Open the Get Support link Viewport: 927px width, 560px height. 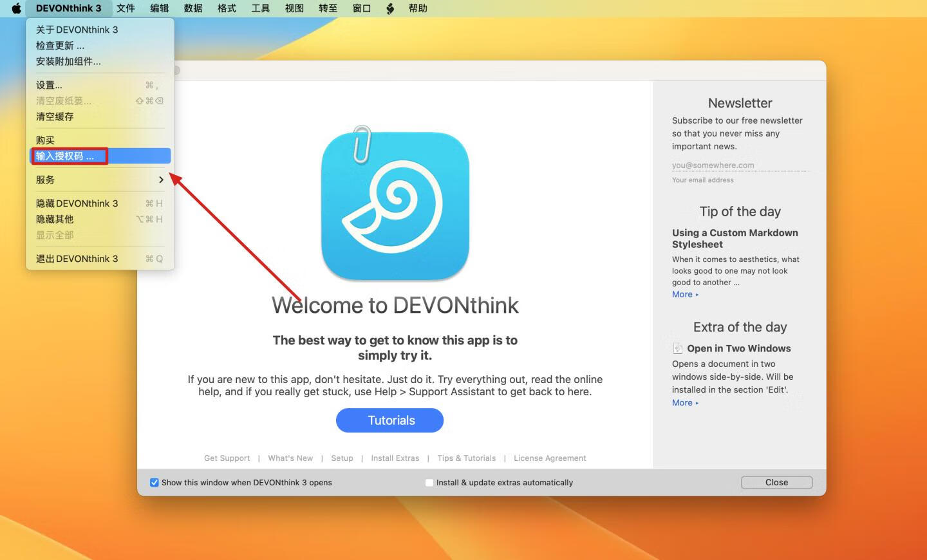[x=227, y=458]
